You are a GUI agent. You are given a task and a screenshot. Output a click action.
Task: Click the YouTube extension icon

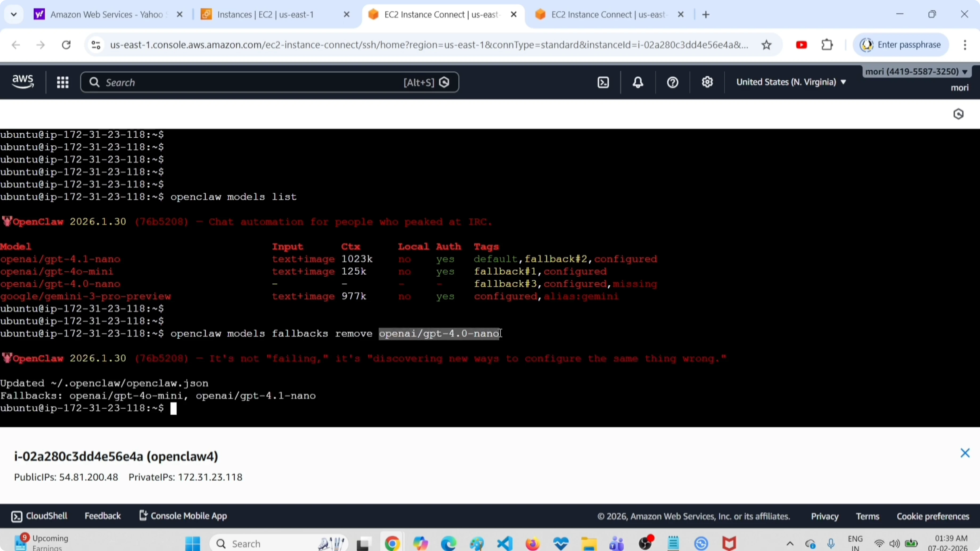801,45
